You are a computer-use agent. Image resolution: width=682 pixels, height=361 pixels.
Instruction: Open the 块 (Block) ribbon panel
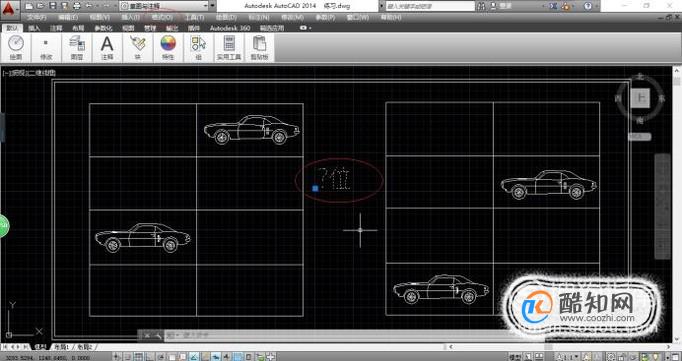[137, 47]
